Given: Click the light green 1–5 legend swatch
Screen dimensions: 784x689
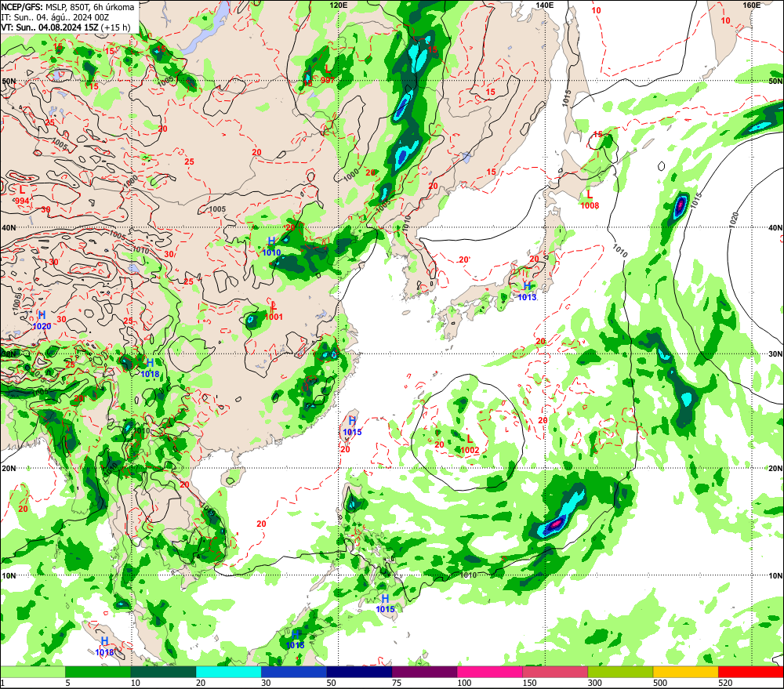Looking at the screenshot, I should click(33, 672).
